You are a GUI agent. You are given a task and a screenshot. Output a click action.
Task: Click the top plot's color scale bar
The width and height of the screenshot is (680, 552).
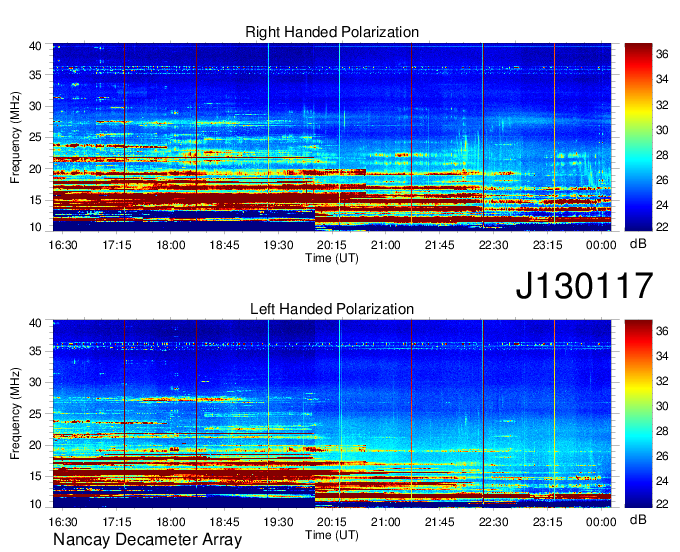point(638,137)
